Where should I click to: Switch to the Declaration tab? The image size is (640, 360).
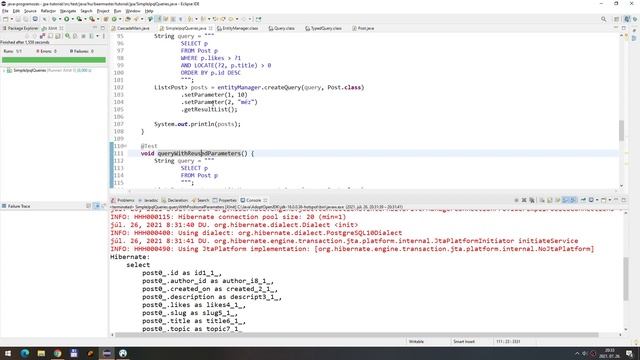tap(175, 200)
